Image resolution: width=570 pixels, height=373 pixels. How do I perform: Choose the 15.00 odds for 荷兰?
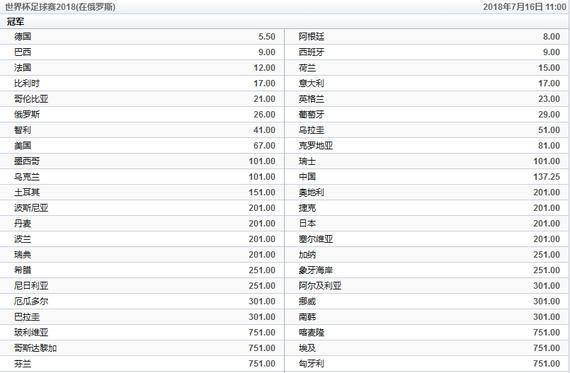click(x=549, y=68)
